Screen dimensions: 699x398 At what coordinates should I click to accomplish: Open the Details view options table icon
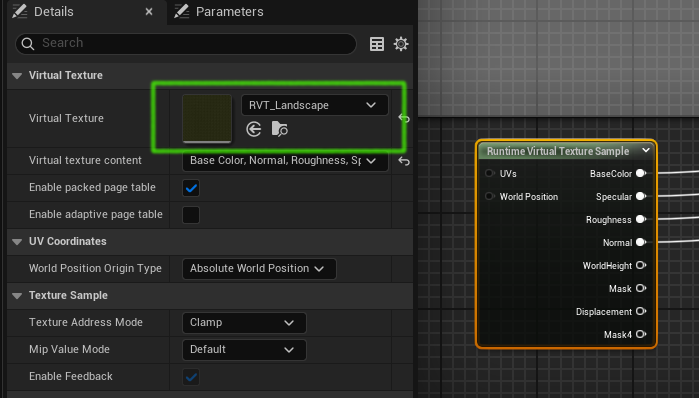377,44
